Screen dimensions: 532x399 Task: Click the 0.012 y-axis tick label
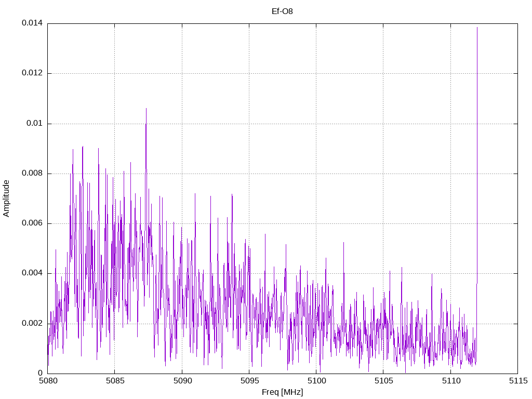pyautogui.click(x=32, y=73)
